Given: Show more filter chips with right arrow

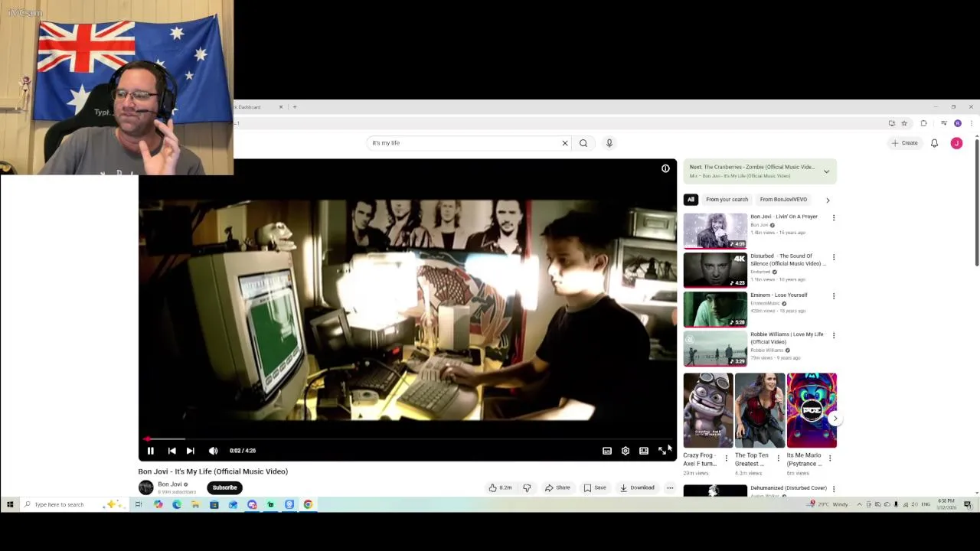Looking at the screenshot, I should pyautogui.click(x=828, y=200).
